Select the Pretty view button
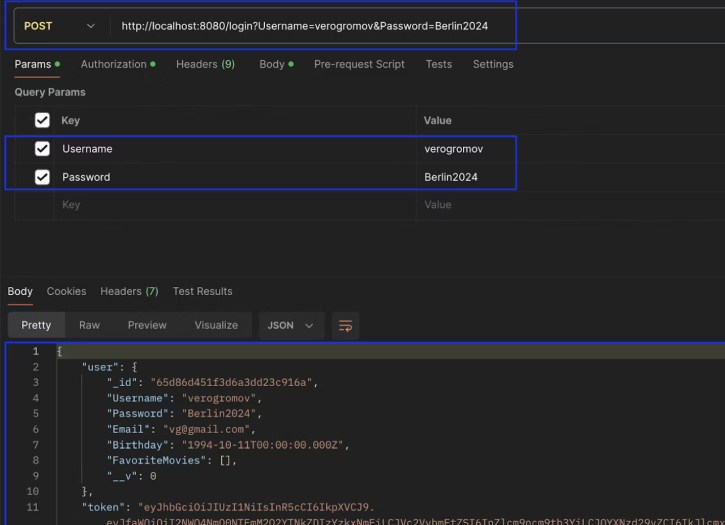This screenshot has width=725, height=525. click(36, 325)
